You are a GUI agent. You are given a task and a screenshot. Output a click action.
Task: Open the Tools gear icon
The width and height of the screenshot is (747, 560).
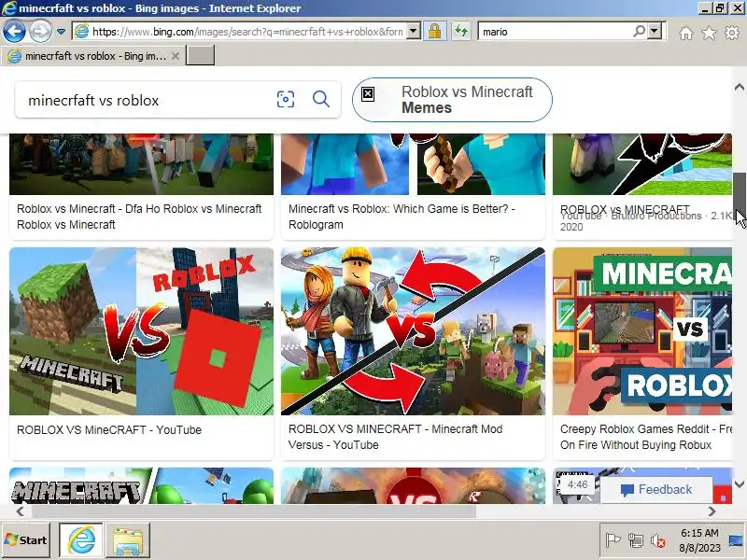732,33
